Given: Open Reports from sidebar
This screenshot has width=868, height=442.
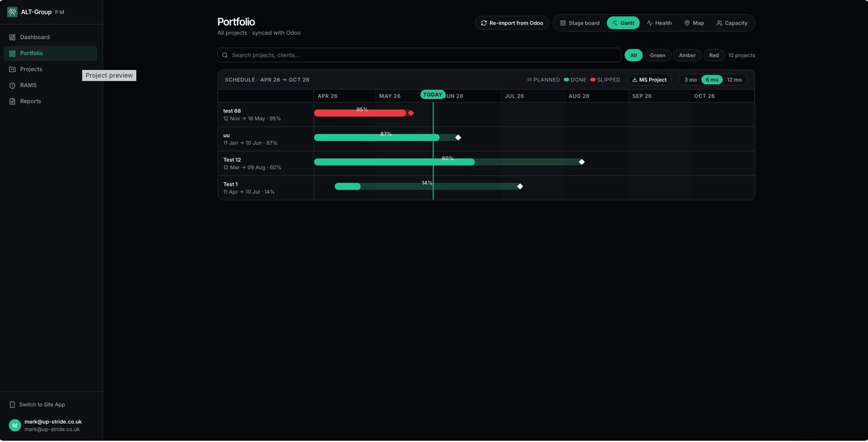Looking at the screenshot, I should click(x=50, y=102).
